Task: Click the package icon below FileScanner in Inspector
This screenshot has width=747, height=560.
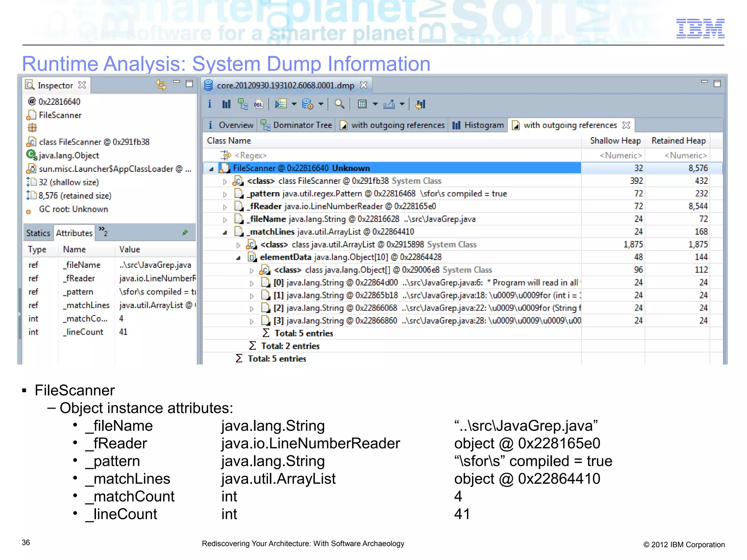Action: click(x=32, y=128)
